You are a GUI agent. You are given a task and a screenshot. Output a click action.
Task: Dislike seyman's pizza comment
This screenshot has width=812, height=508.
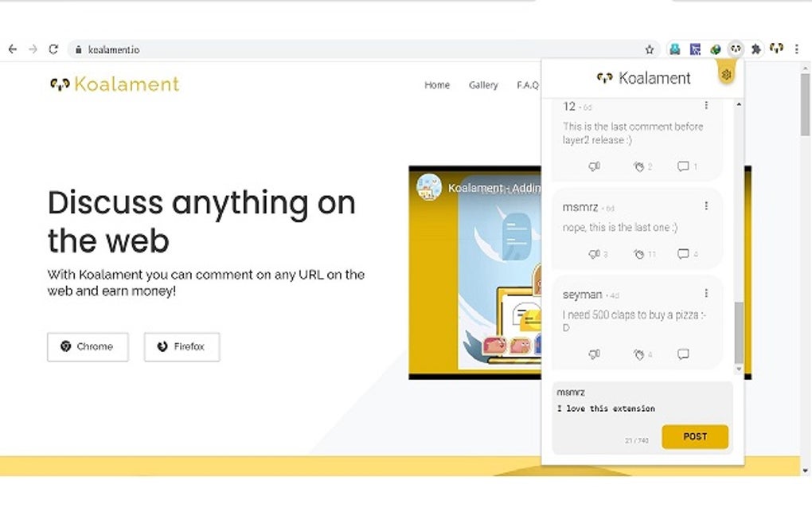594,354
